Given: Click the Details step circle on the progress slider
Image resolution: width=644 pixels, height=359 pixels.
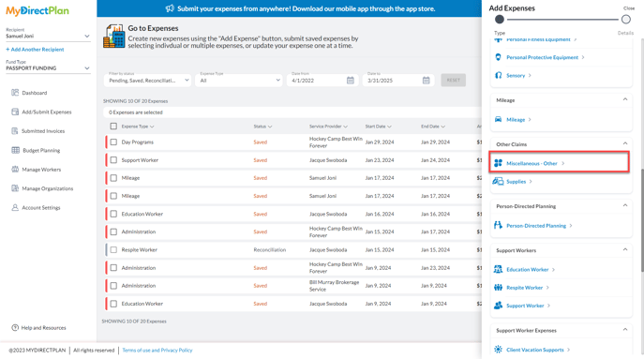Looking at the screenshot, I should click(x=626, y=20).
